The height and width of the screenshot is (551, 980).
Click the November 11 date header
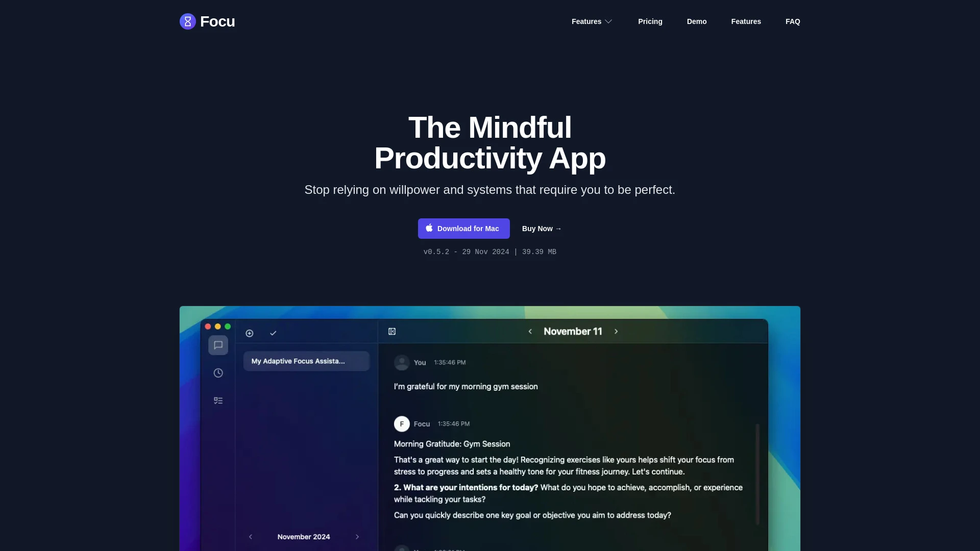tap(573, 331)
